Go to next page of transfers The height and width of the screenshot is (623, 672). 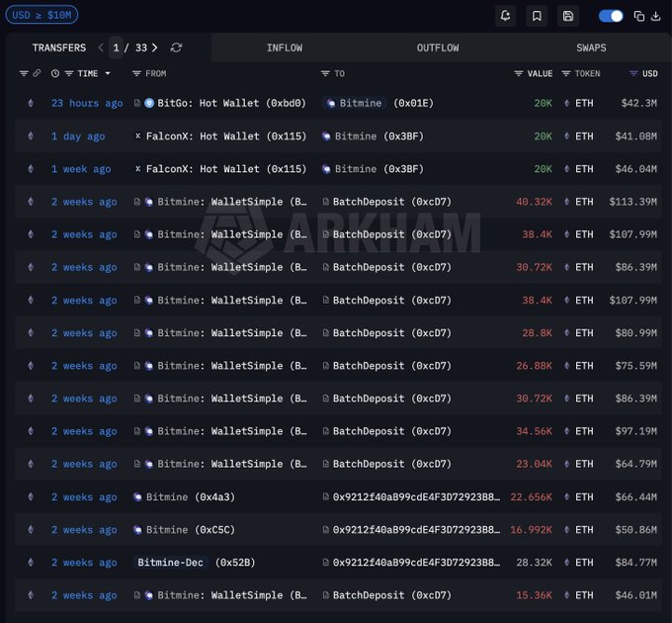(156, 47)
